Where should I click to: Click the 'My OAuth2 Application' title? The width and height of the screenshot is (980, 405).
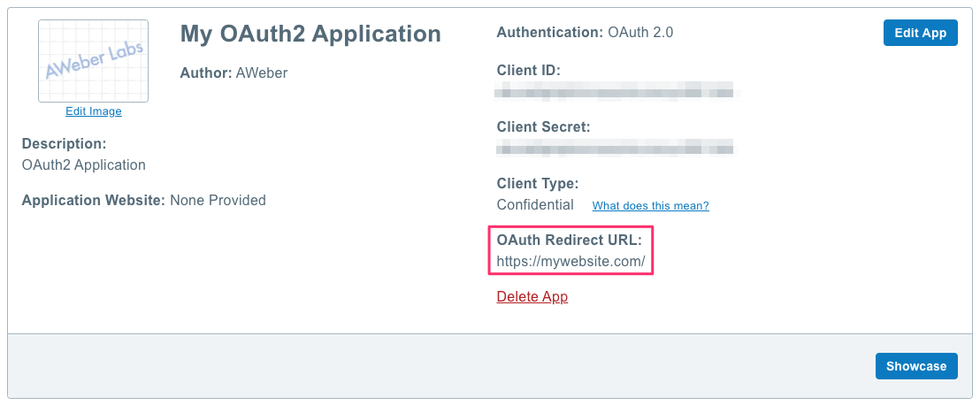click(310, 34)
